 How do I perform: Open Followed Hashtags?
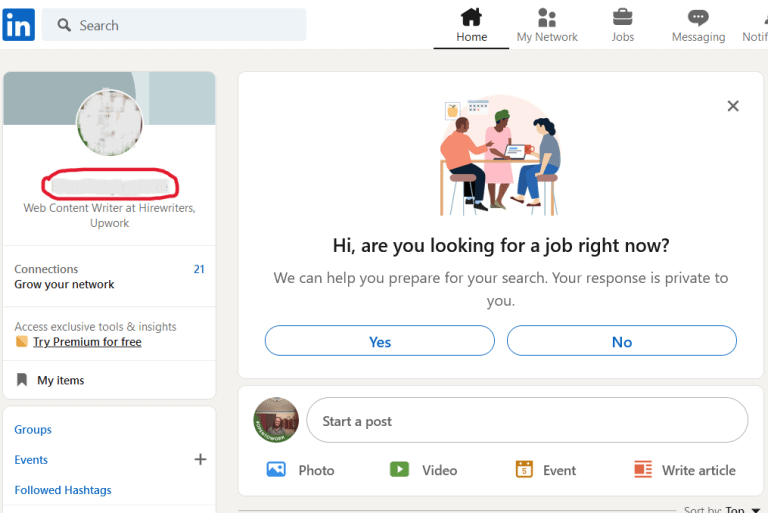pyautogui.click(x=63, y=490)
